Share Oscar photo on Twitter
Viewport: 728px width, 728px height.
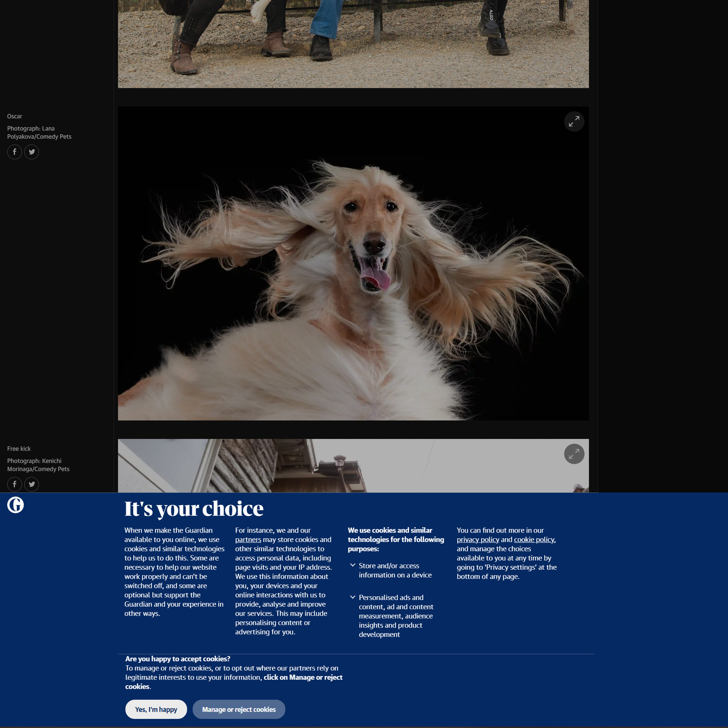pos(32,152)
